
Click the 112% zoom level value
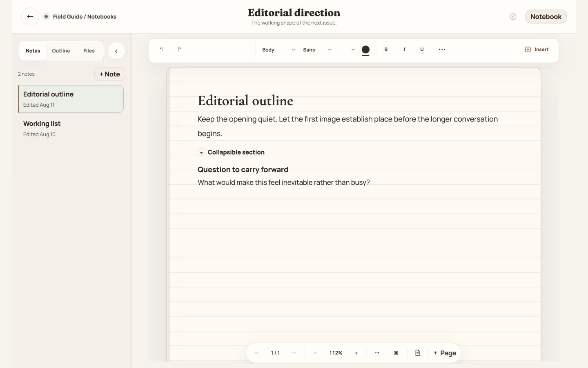pyautogui.click(x=336, y=353)
